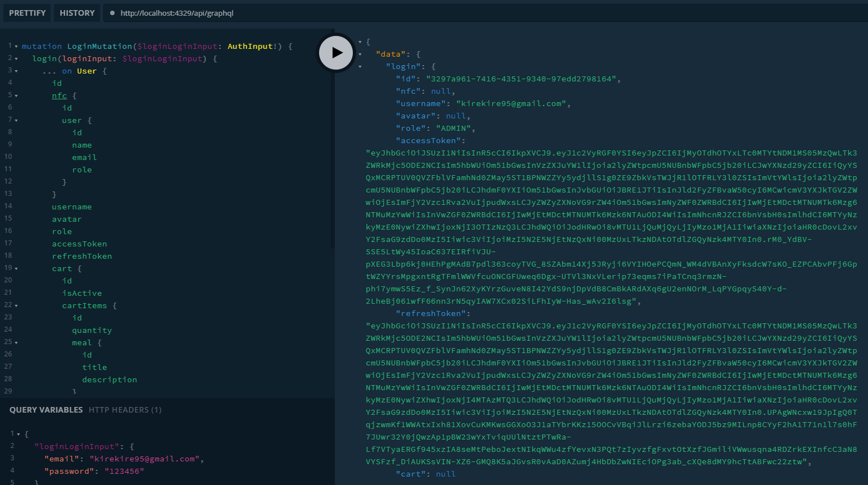Click the accessToken field in query

pyautogui.click(x=79, y=244)
